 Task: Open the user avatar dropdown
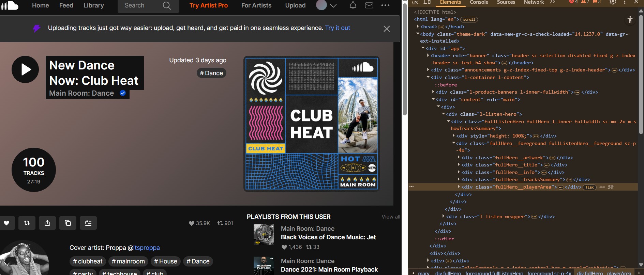(x=326, y=5)
